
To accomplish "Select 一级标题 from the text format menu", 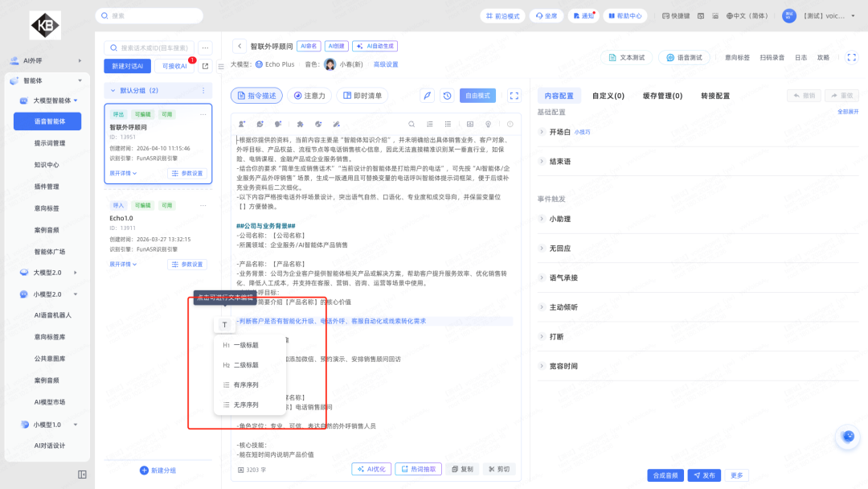I will [x=245, y=345].
